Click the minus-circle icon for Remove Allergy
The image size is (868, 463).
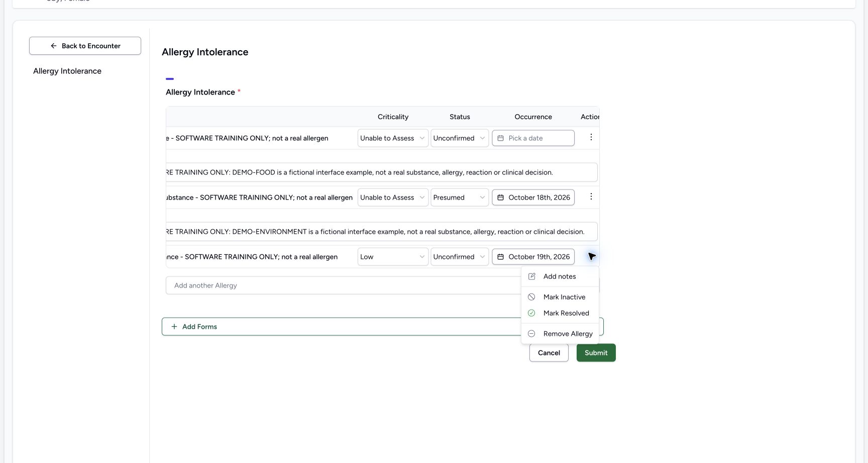tap(531, 334)
